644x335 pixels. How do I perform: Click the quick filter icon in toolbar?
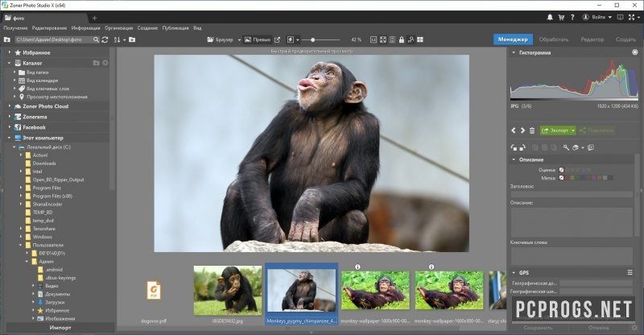(291, 40)
